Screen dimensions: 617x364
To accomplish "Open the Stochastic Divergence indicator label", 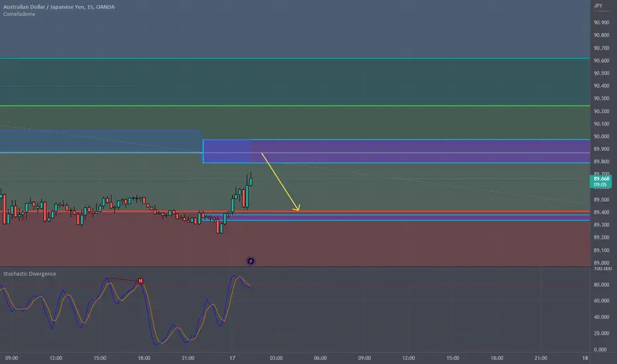I will (x=30, y=274).
